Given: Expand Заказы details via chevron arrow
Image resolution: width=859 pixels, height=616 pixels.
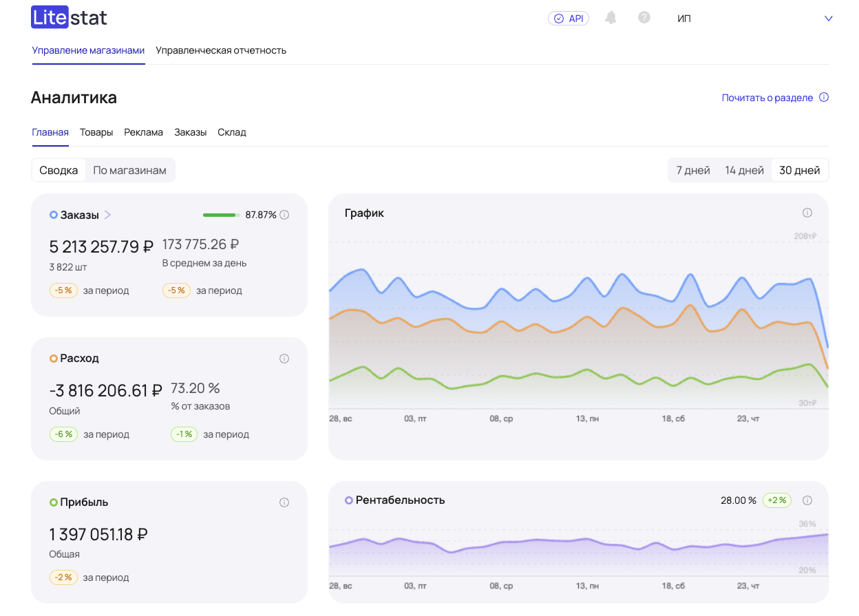Looking at the screenshot, I should point(108,215).
